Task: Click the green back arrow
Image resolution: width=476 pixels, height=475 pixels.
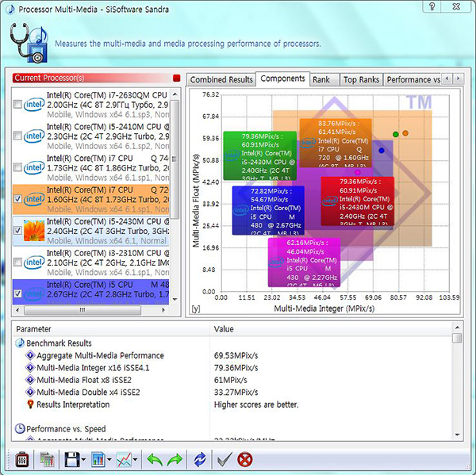Action: [155, 460]
